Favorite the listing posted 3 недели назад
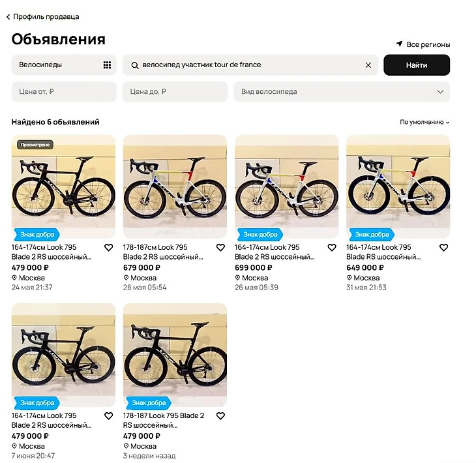Viewport: 476px width, 463px height. tap(220, 416)
